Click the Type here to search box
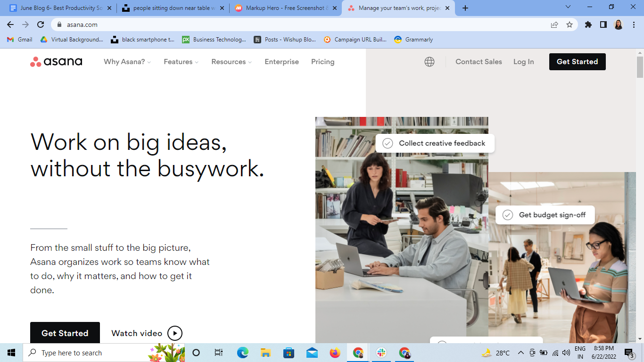The image size is (644, 362). point(104,353)
